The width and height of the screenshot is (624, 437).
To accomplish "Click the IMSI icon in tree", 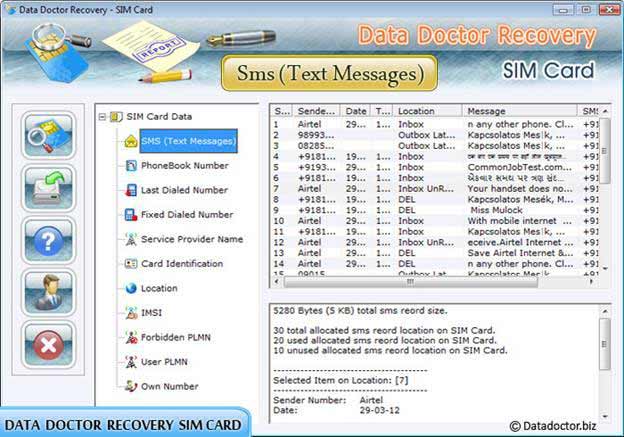I will [x=131, y=313].
